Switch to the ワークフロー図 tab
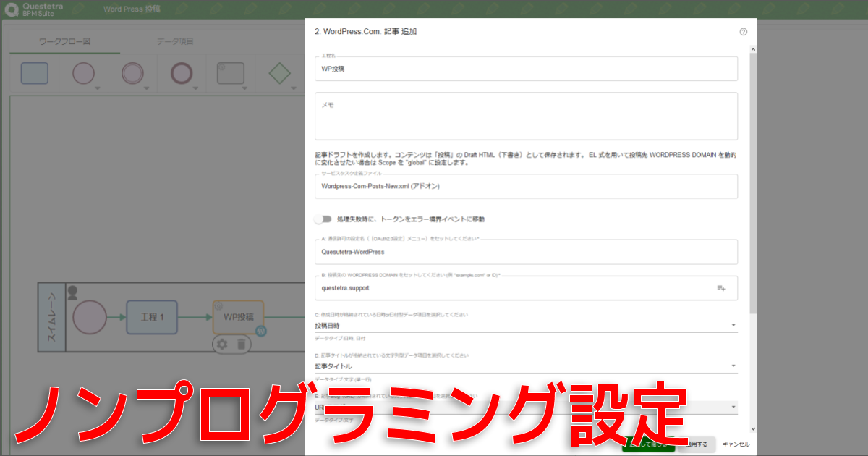The image size is (868, 456). [64, 42]
